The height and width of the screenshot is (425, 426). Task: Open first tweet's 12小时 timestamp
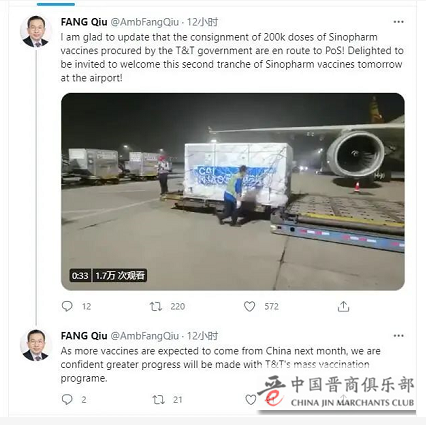click(x=202, y=22)
